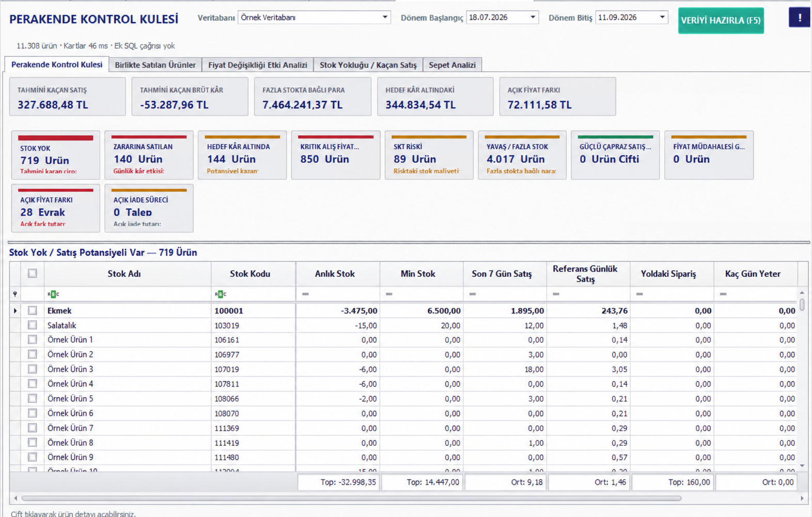Click the TAHMİNİ KAÇAN SATIŞ 327.688,48 TL card
This screenshot has width=812, height=517.
coord(68,97)
